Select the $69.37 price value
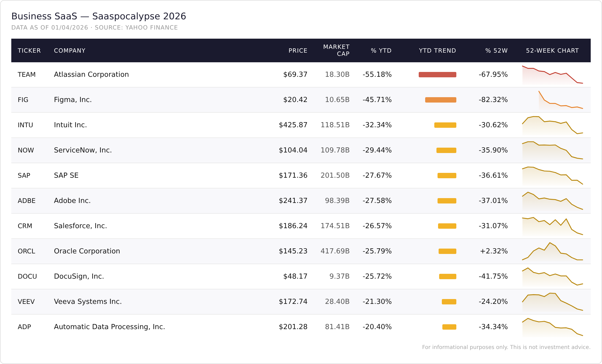602x364 pixels. [x=295, y=74]
